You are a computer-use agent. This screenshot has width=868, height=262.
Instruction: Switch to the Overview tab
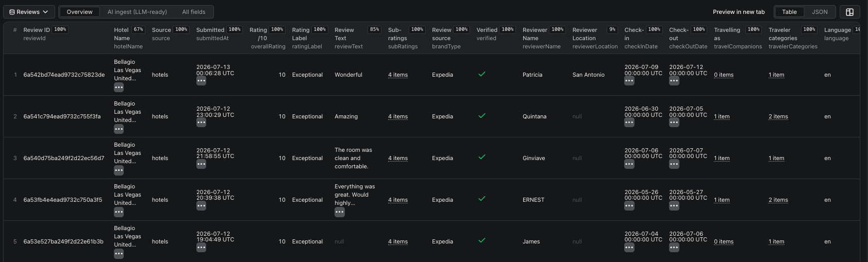point(79,12)
